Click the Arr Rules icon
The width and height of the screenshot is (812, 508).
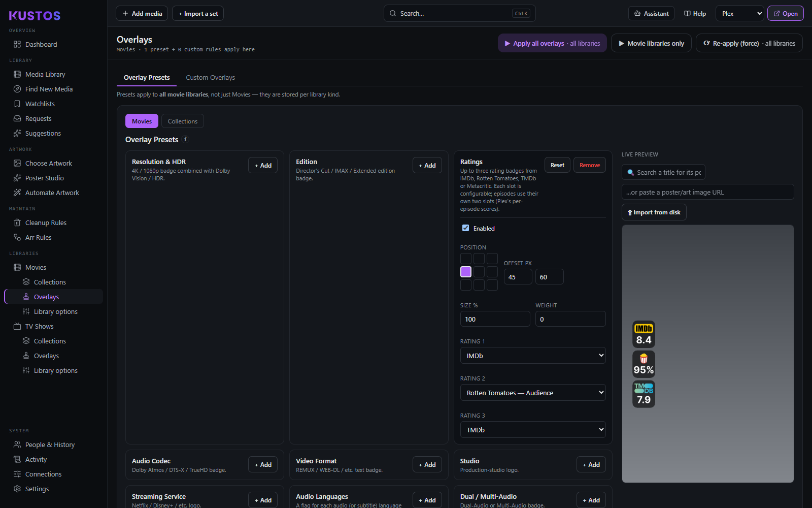tap(17, 237)
